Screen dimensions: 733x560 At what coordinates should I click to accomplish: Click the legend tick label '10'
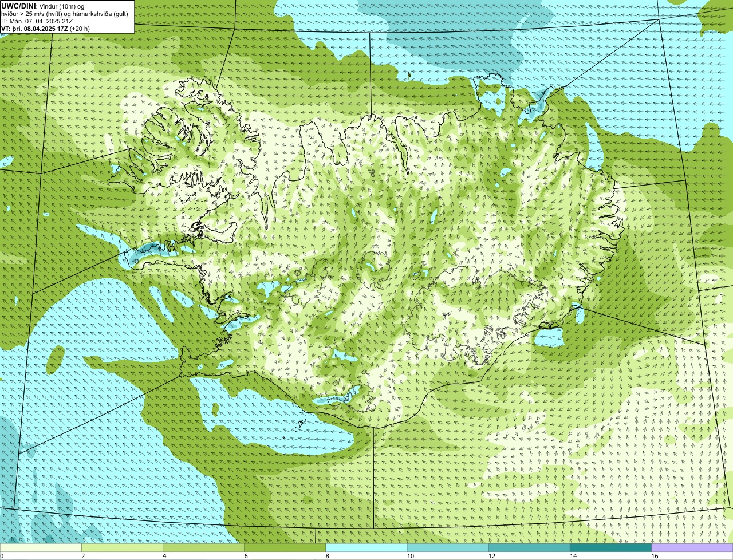click(x=410, y=556)
